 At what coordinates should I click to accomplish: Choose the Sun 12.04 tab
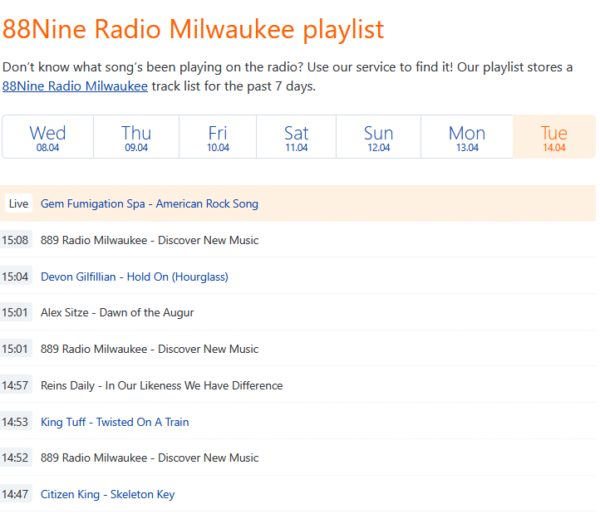click(x=378, y=137)
